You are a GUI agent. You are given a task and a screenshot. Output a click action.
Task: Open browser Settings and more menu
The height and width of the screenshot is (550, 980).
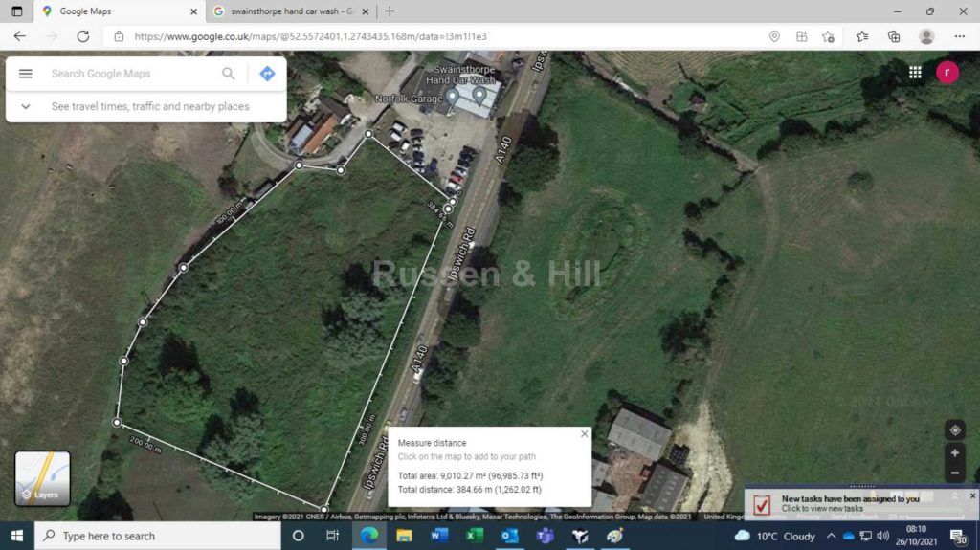(x=959, y=36)
